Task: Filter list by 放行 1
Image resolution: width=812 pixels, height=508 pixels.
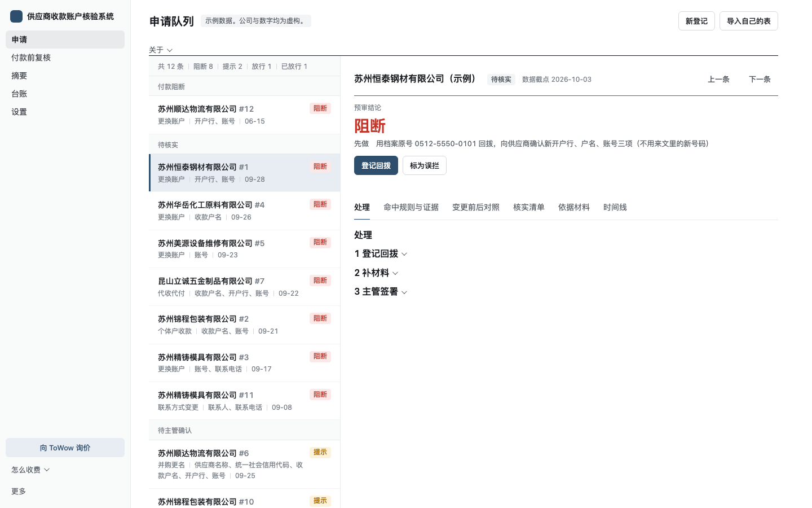Action: (x=262, y=67)
